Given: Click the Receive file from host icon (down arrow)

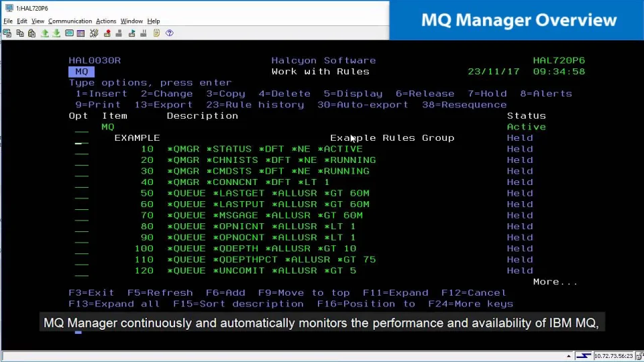Looking at the screenshot, I should (56, 34).
